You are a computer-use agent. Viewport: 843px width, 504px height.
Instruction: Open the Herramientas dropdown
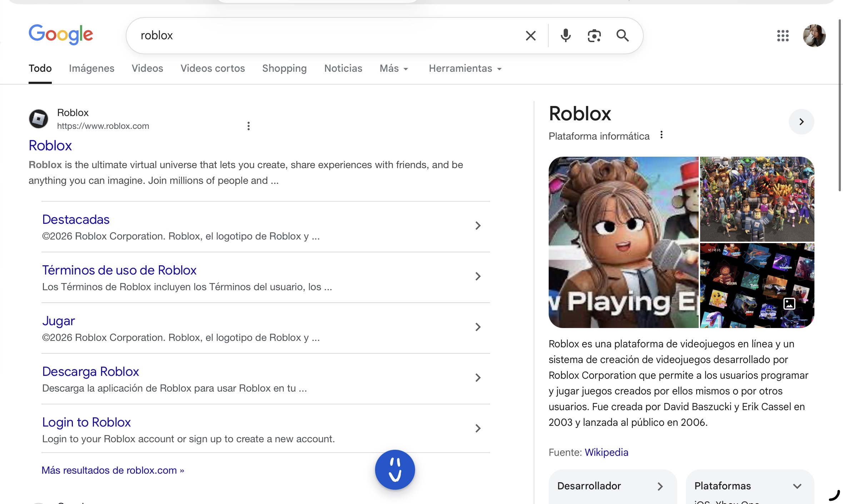pos(465,69)
